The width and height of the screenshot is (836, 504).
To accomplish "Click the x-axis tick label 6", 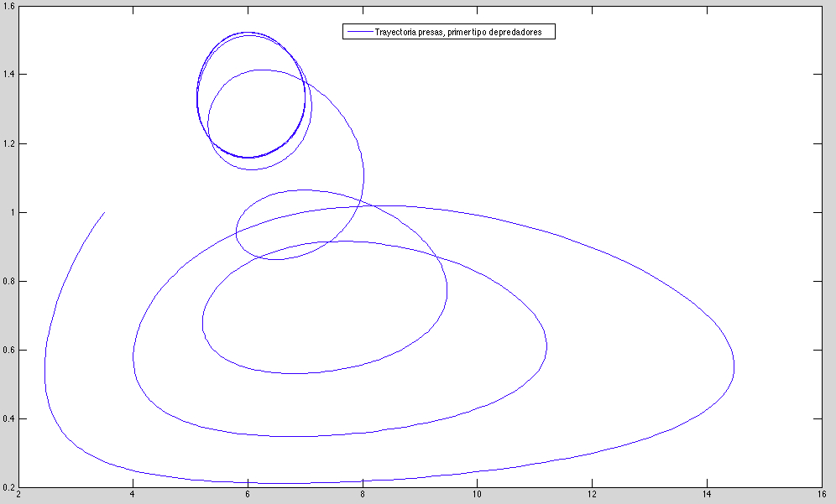I will pyautogui.click(x=248, y=495).
